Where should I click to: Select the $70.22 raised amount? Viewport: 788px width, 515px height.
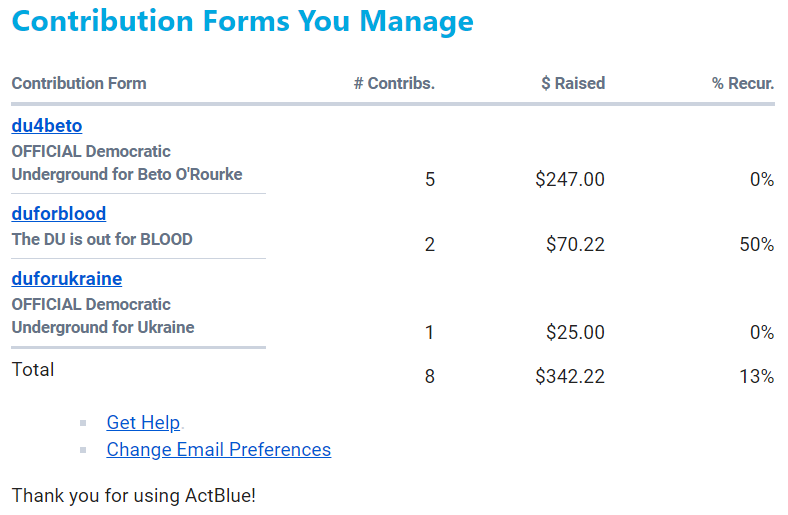(575, 244)
